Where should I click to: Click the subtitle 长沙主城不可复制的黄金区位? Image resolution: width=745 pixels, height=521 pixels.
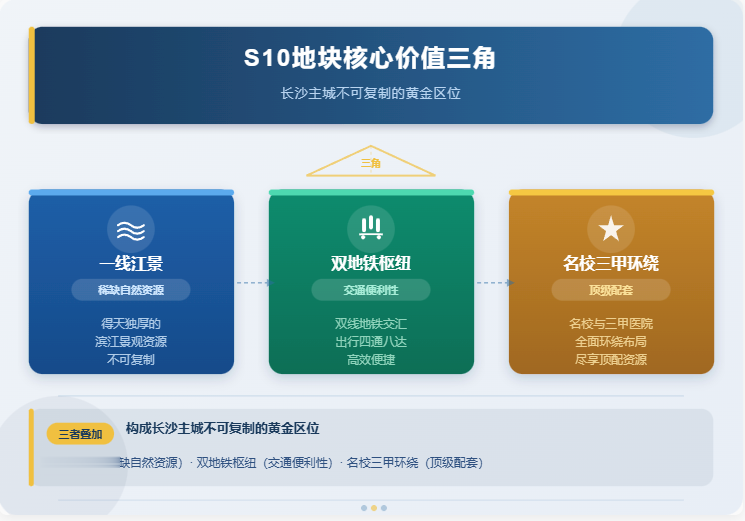pyautogui.click(x=371, y=93)
